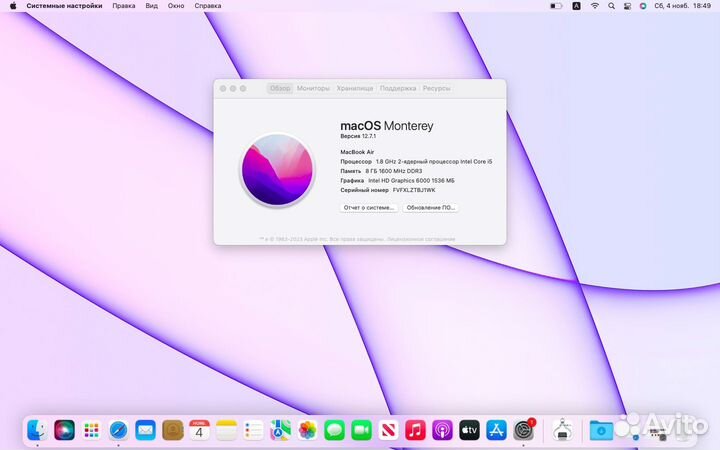The width and height of the screenshot is (720, 450).
Task: Open the Wi-Fi status menu
Action: 595,6
